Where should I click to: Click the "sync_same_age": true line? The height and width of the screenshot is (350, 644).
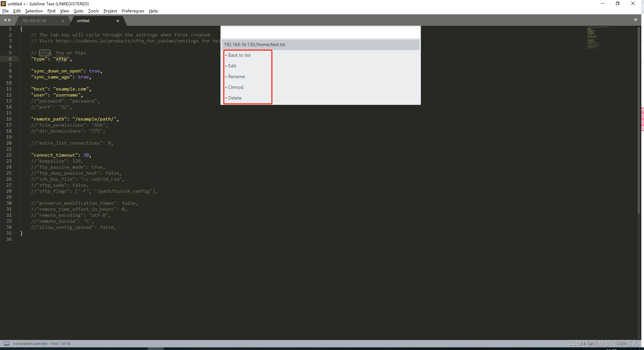click(61, 77)
